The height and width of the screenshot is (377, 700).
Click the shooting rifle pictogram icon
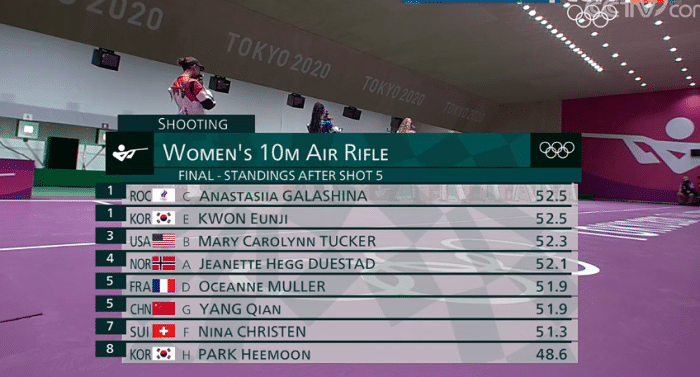click(x=130, y=153)
